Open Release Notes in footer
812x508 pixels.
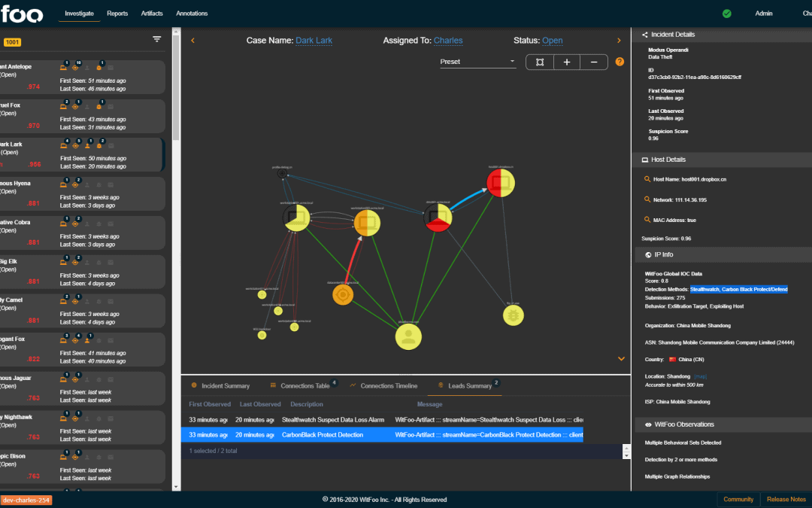[786, 499]
